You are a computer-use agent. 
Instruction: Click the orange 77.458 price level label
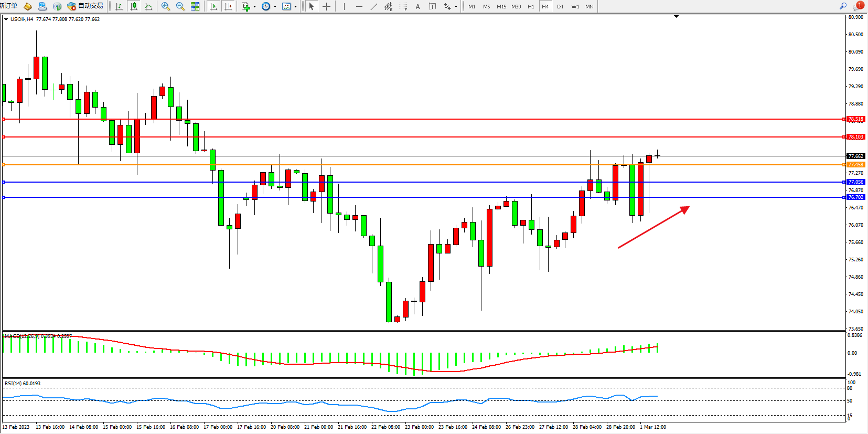click(855, 165)
